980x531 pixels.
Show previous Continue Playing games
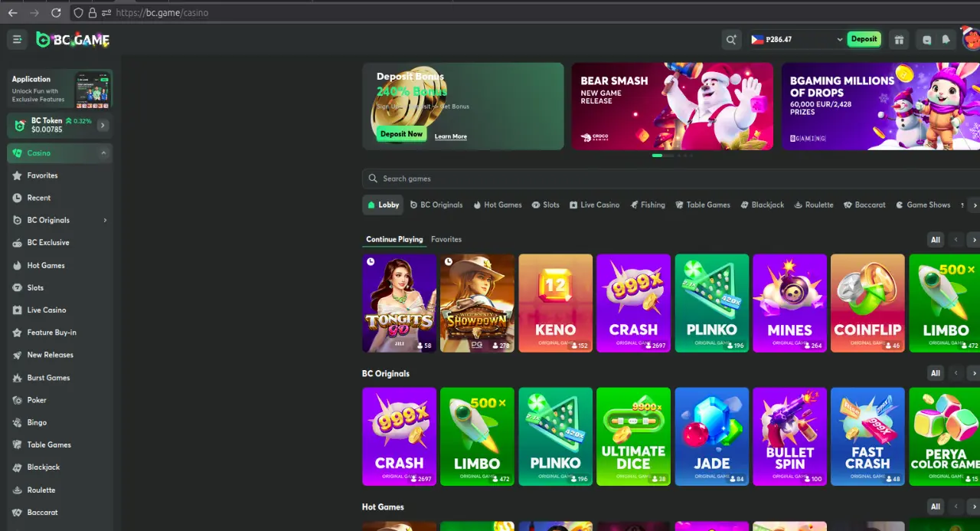(x=955, y=240)
